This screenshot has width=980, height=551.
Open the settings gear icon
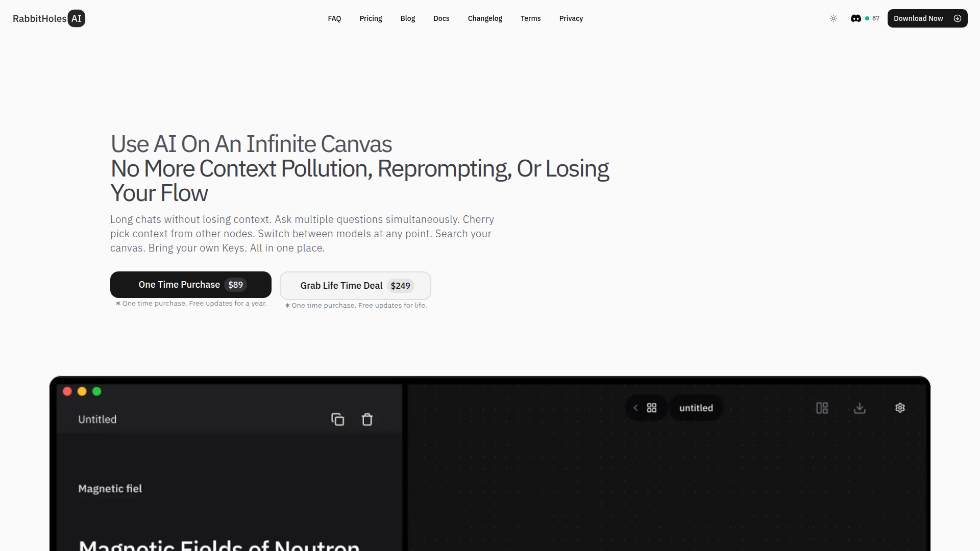click(x=900, y=408)
